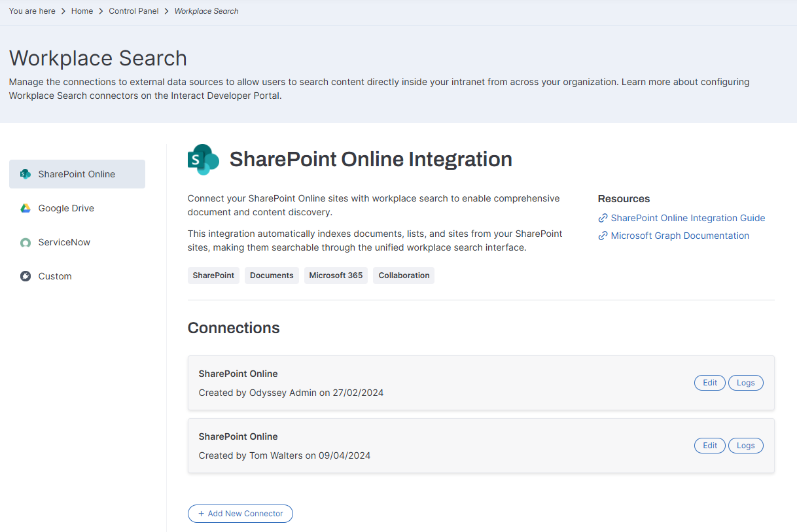Click the Microsoft 365 tag
Viewport: 797px width, 532px height.
coord(336,275)
